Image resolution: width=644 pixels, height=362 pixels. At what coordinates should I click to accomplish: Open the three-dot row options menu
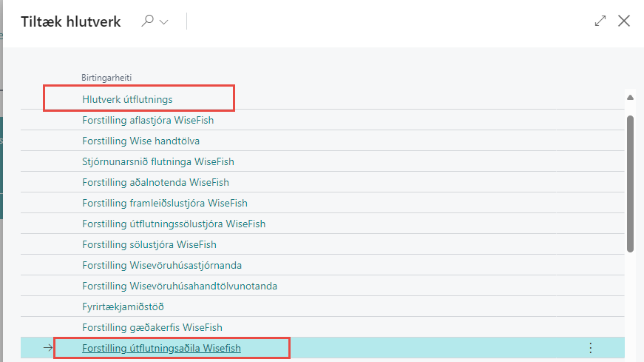[x=590, y=348]
